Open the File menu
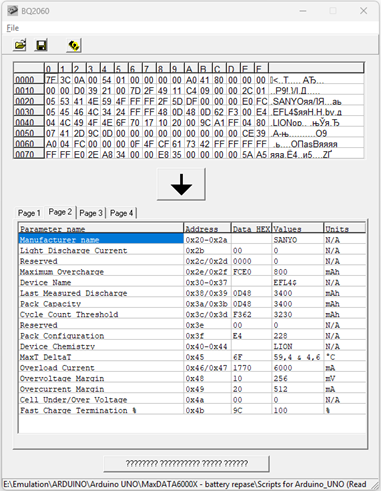Screen dimensions: 381x491 point(13,28)
